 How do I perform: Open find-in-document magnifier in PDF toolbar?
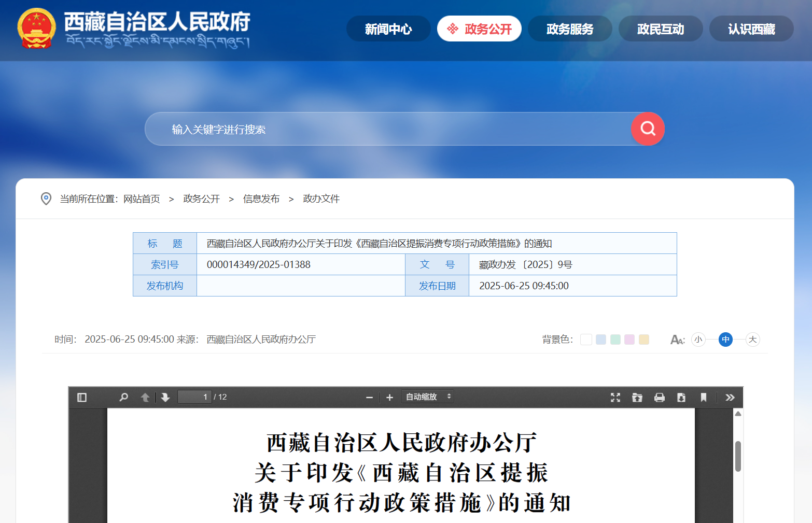123,397
